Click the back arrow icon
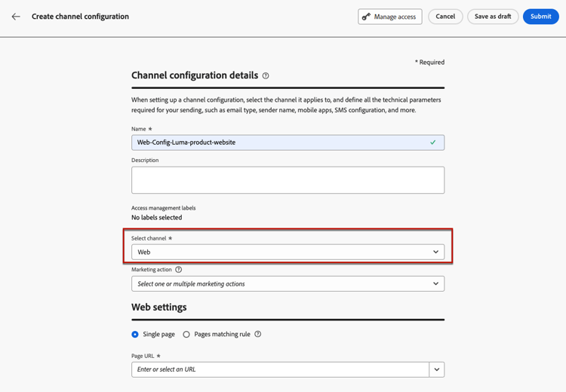Screen dimensions: 566x392 coord(16,17)
